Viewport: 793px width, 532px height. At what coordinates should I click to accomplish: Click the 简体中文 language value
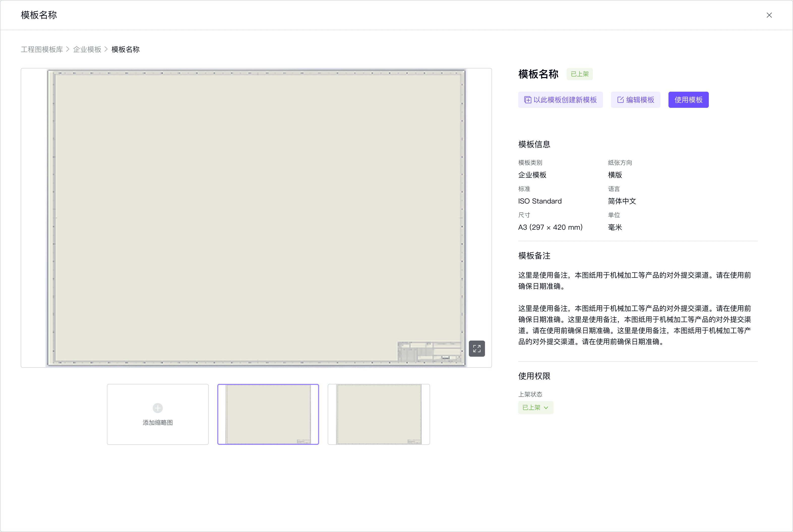point(622,201)
